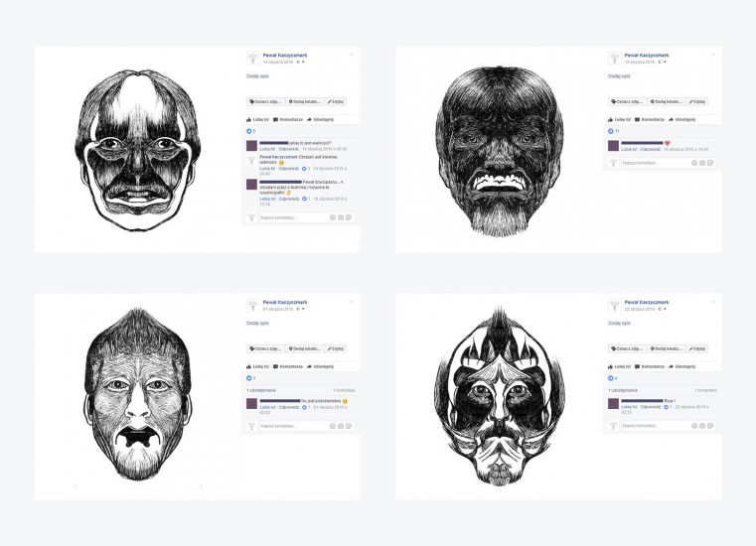This screenshot has width=756, height=546.
Task: Open audience selector dropdown beside 14 stycznia date
Action: (301, 63)
